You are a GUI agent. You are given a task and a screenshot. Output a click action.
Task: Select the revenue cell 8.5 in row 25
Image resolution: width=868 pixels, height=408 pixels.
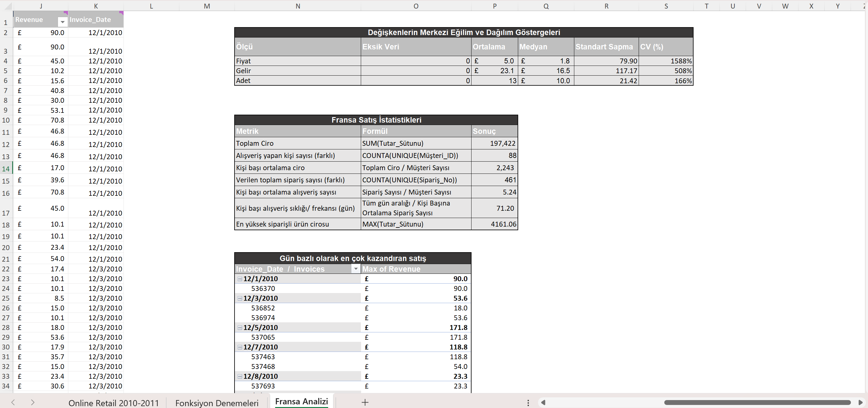tap(41, 298)
